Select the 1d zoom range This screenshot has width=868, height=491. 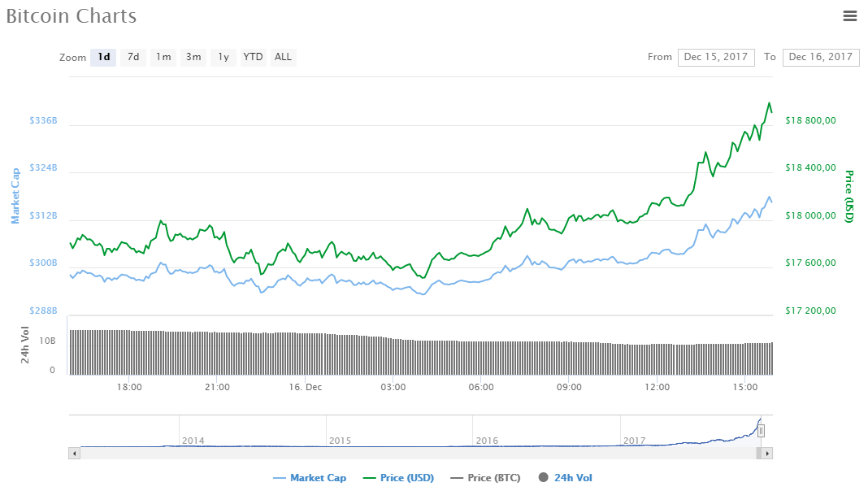pyautogui.click(x=103, y=57)
